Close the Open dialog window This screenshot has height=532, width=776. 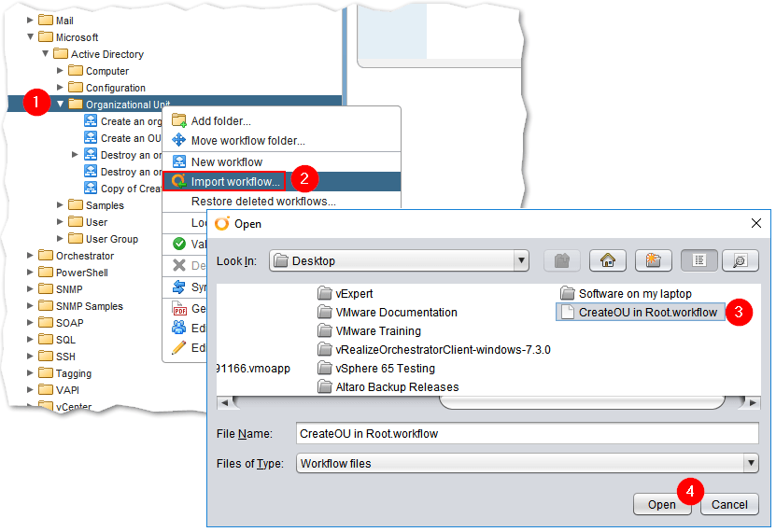[x=755, y=223]
